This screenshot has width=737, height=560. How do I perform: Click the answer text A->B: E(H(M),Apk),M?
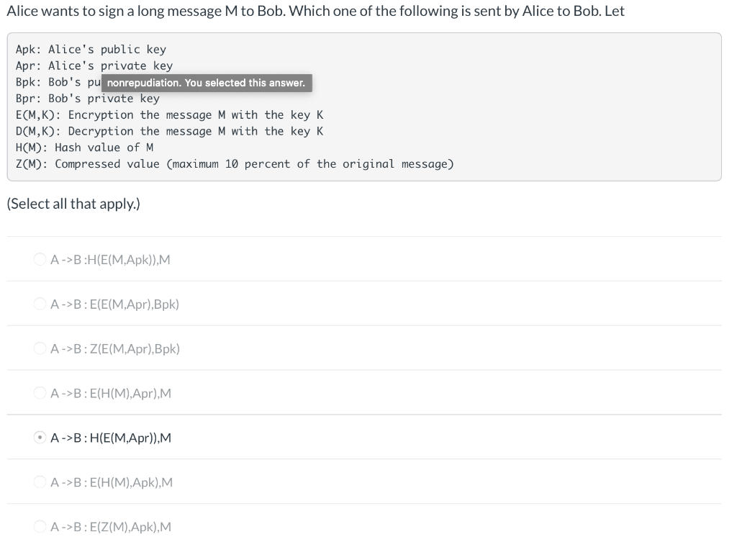click(x=109, y=482)
